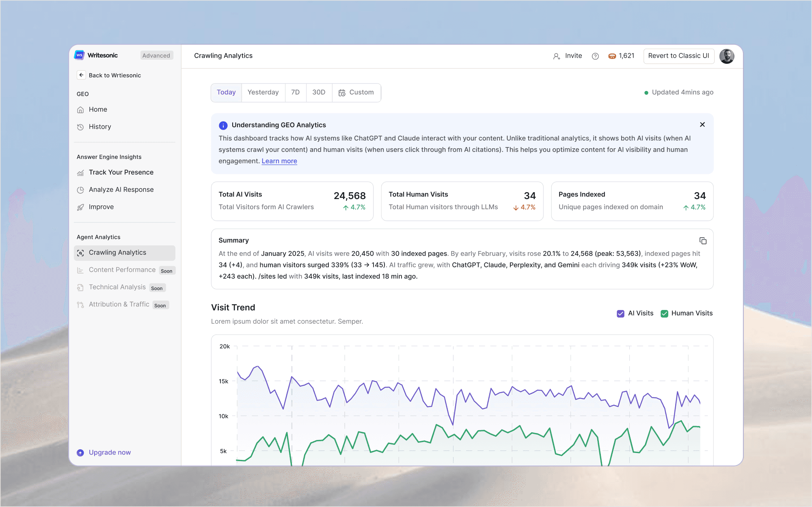This screenshot has height=507, width=812.
Task: Uncheck the AI Visits checkbox
Action: click(620, 314)
